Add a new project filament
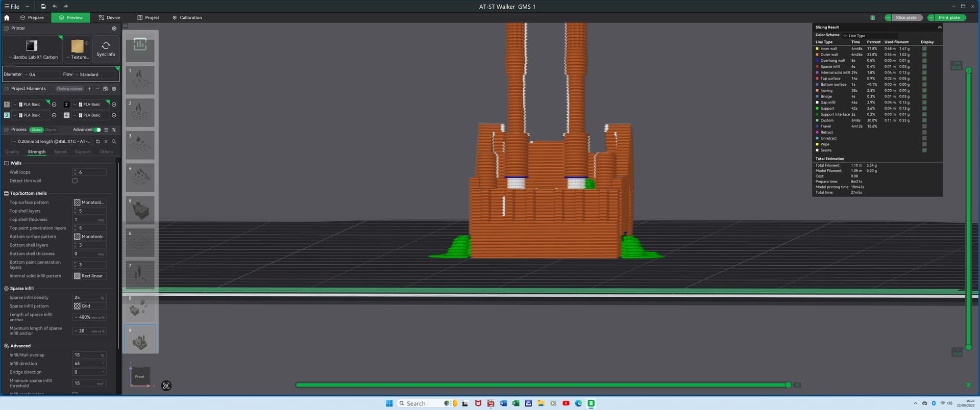 pyautogui.click(x=89, y=89)
